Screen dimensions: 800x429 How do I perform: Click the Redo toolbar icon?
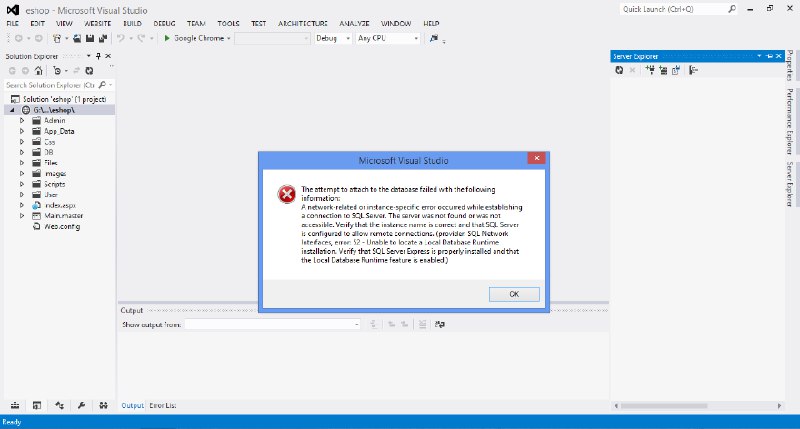[x=141, y=38]
